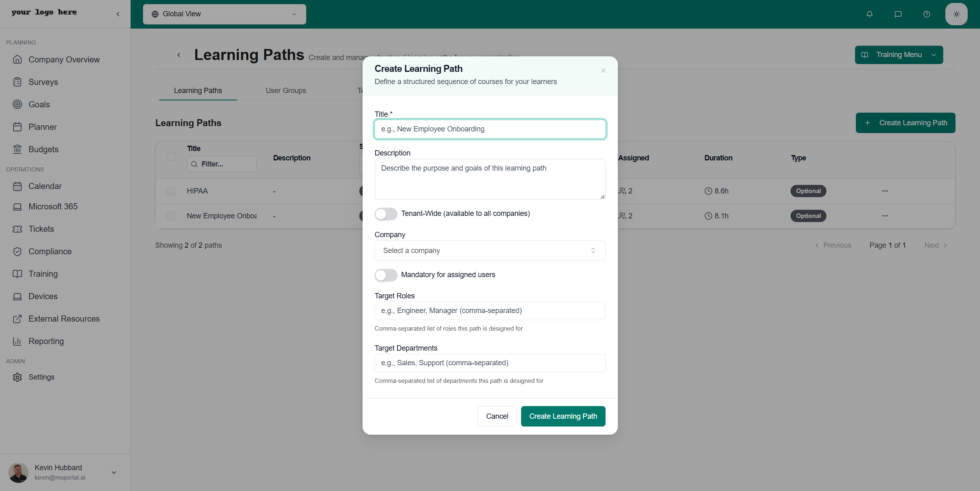The width and height of the screenshot is (980, 491).
Task: Expand the Global View selector
Action: pyautogui.click(x=224, y=13)
